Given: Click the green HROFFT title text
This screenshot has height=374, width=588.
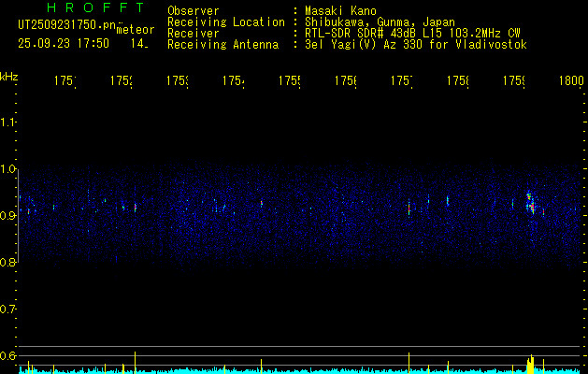Looking at the screenshot, I should click(x=95, y=7).
